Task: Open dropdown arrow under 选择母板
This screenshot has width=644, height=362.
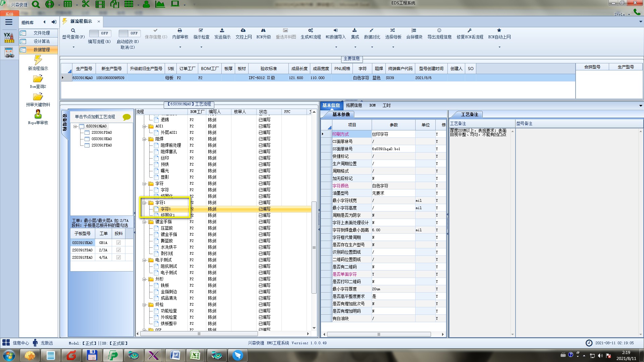Action: (393, 47)
